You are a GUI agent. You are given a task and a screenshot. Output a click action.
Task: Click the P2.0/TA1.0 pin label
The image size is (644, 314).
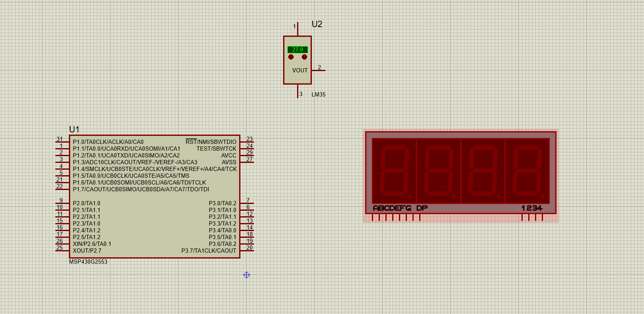pyautogui.click(x=87, y=203)
